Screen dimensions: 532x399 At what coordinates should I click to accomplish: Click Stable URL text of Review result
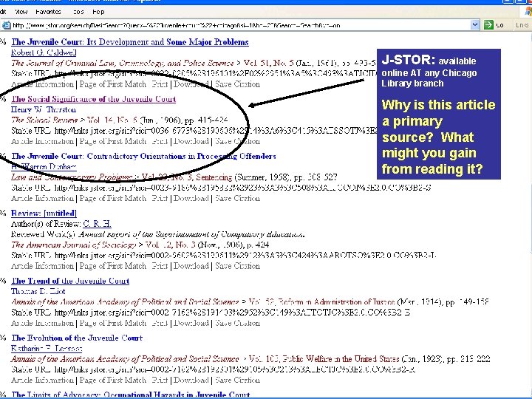pyautogui.click(x=223, y=256)
